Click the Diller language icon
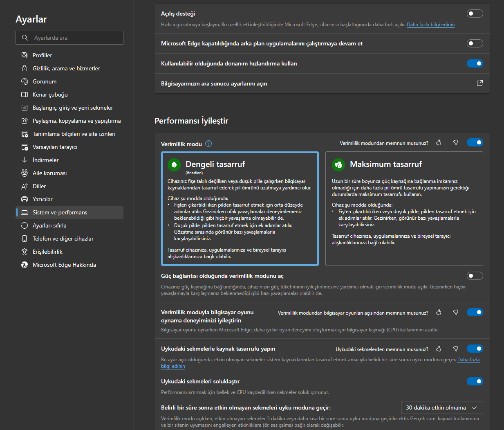Image resolution: width=504 pixels, height=430 pixels. point(25,186)
